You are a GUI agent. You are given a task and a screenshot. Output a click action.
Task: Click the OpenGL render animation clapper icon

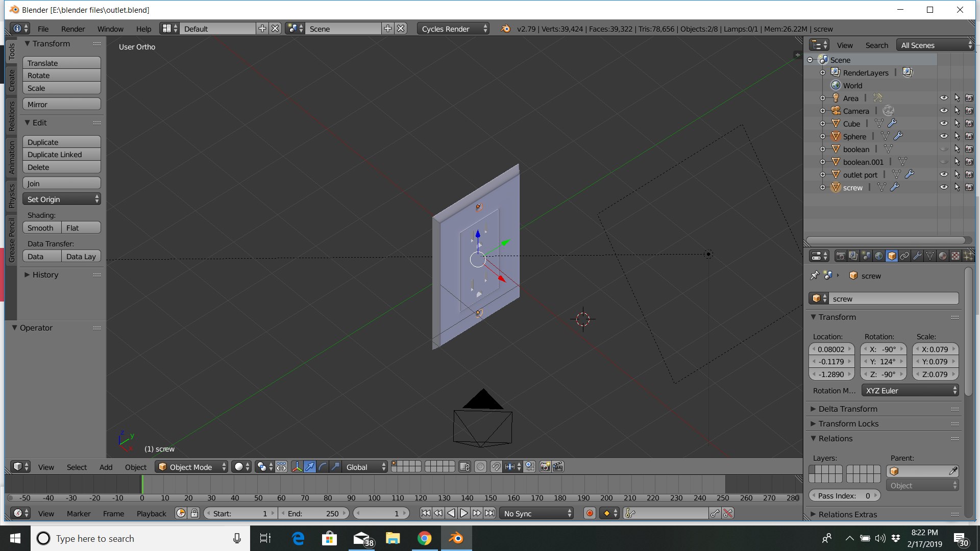pyautogui.click(x=558, y=467)
